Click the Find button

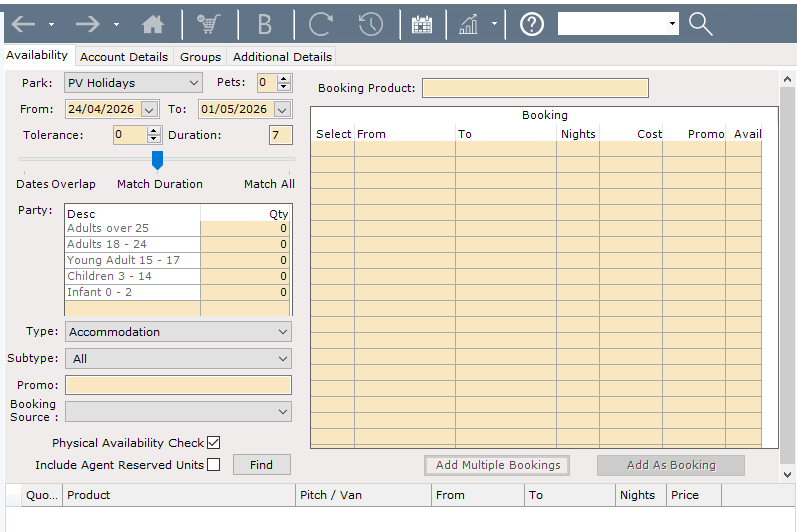pyautogui.click(x=262, y=464)
